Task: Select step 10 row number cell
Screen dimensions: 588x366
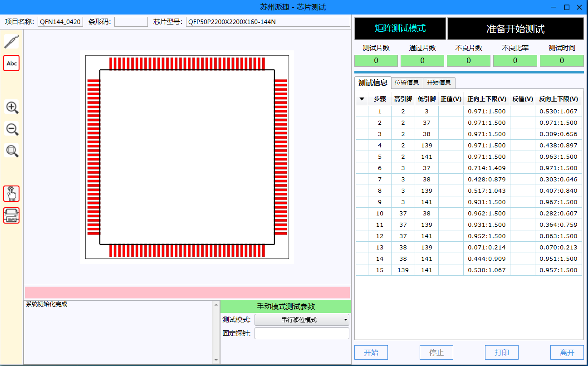Action: point(380,213)
